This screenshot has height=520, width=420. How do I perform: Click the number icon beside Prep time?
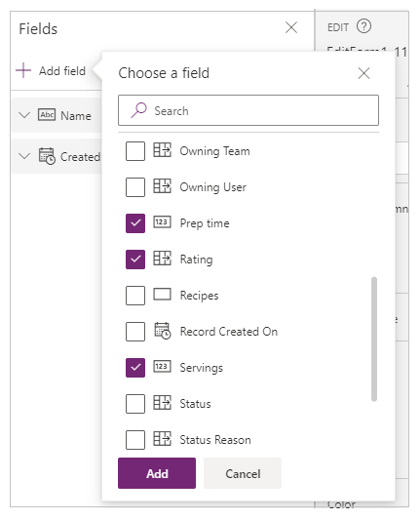163,221
